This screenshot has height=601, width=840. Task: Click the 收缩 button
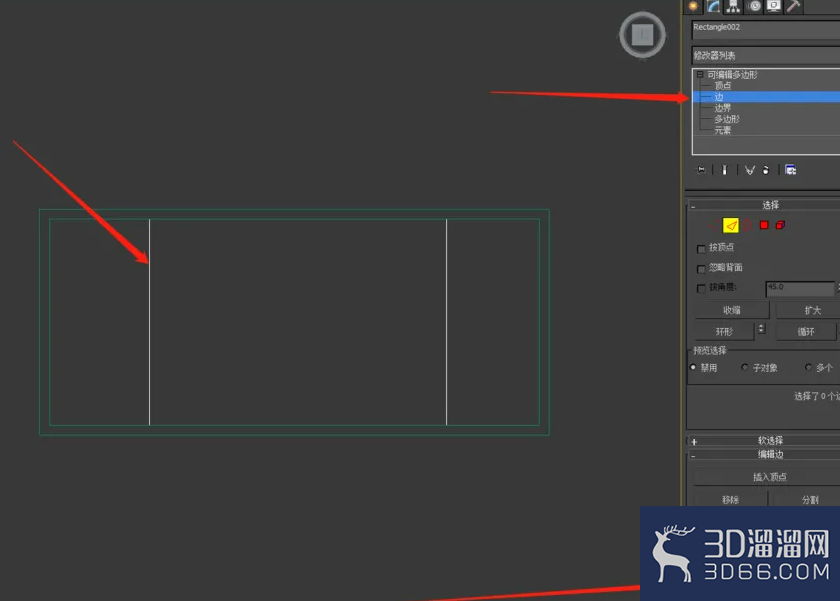(x=732, y=310)
